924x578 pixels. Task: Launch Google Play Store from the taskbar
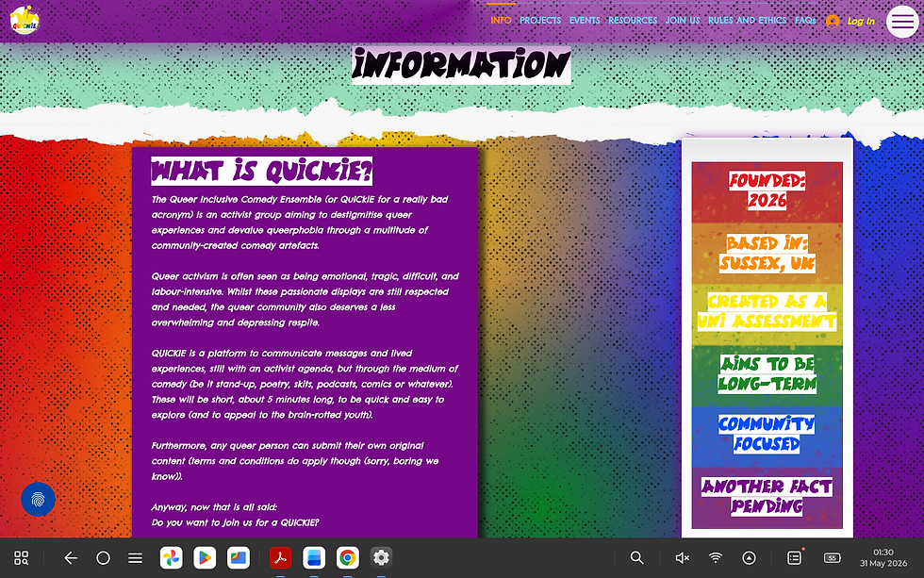pyautogui.click(x=205, y=557)
